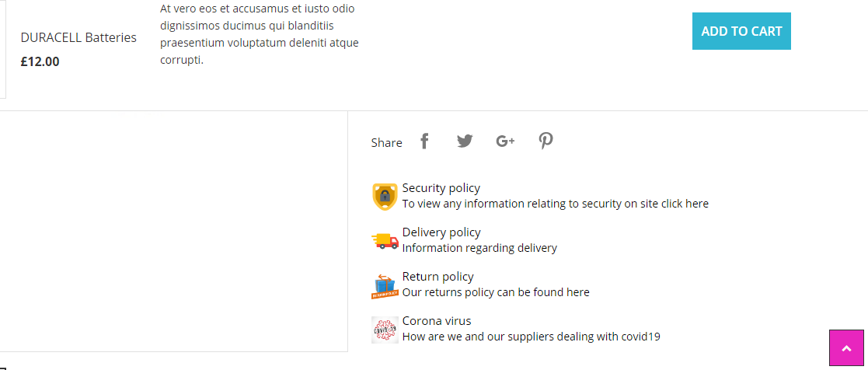868x370 pixels.
Task: Click the Return policy box icon
Action: point(385,285)
